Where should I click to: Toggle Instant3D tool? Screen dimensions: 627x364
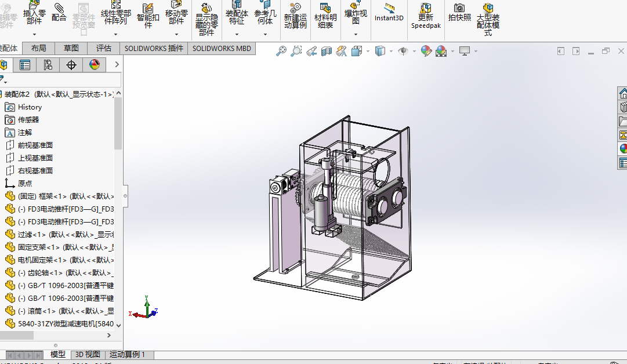coord(389,12)
